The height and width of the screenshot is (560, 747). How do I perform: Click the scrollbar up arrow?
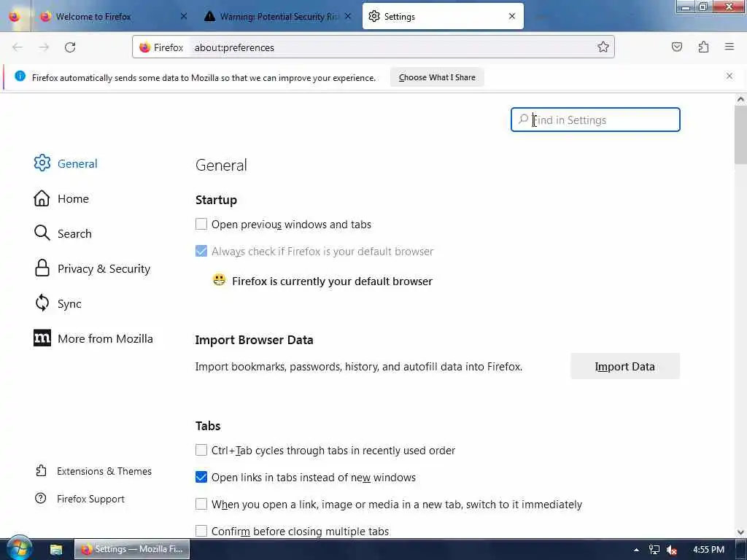coord(740,99)
